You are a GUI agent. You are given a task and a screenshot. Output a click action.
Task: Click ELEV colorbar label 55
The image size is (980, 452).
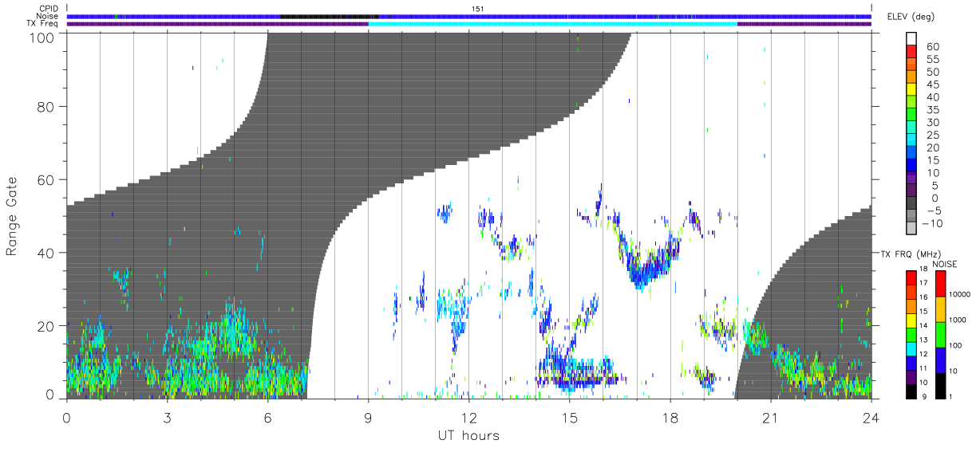coord(934,59)
